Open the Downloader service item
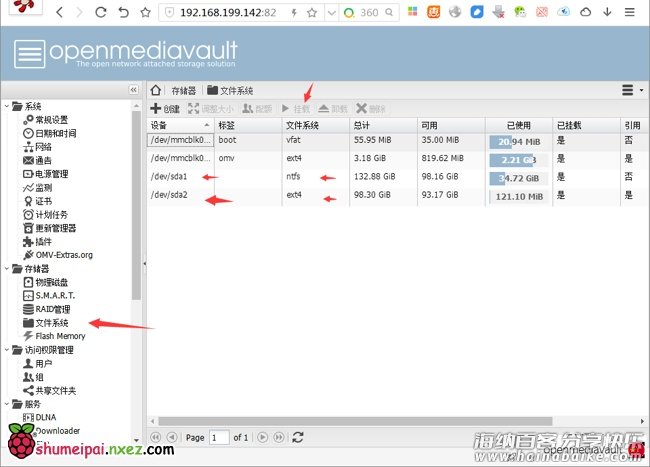This screenshot has height=467, width=650. 57,431
